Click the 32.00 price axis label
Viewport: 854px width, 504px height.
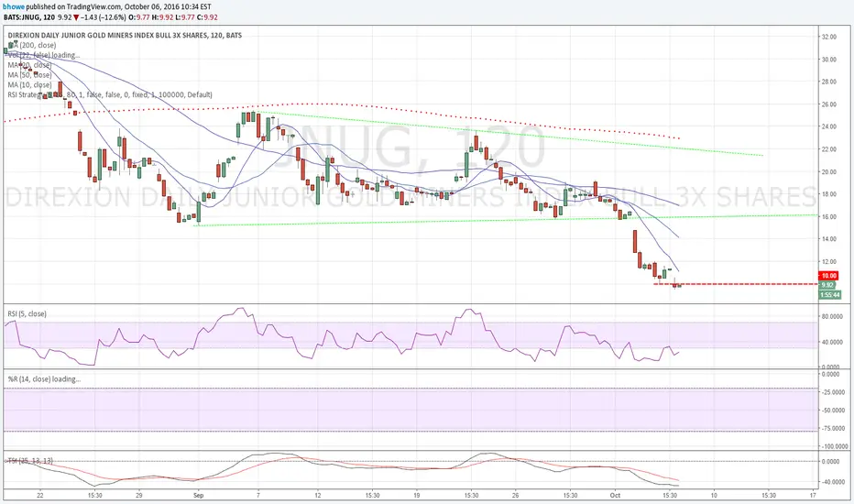point(829,37)
